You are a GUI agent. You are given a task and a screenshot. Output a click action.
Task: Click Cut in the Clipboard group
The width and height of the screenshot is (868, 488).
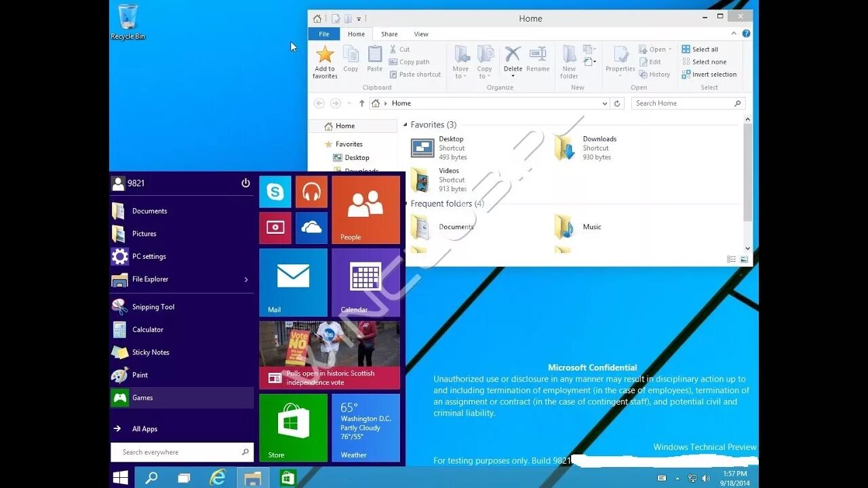[x=399, y=49]
